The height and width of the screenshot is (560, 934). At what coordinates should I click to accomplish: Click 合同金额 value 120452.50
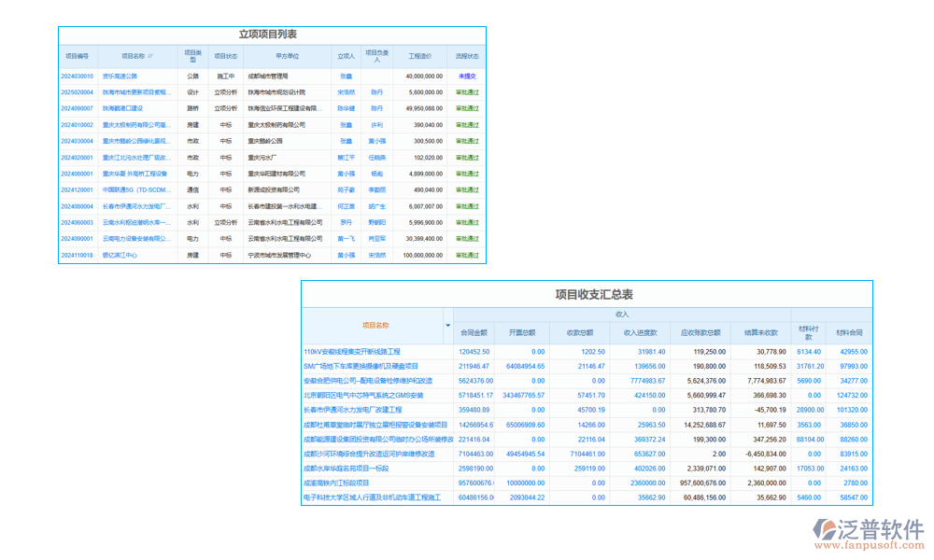click(474, 352)
